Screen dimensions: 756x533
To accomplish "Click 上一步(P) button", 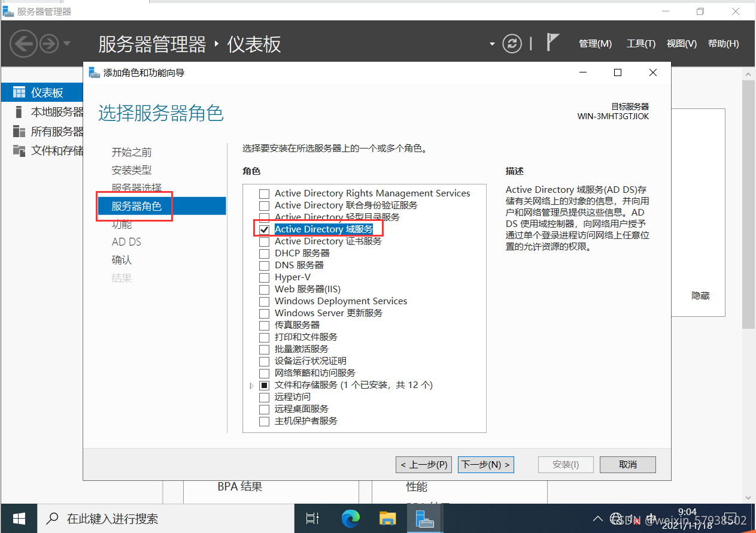I will pos(424,465).
